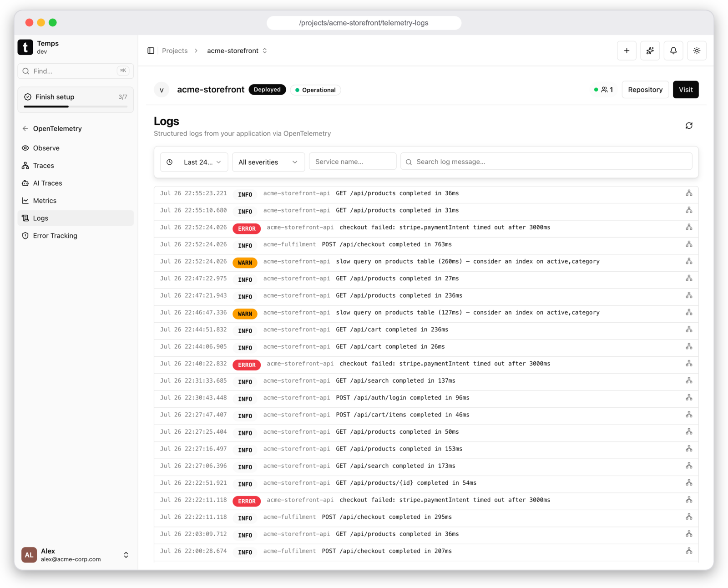The image size is (728, 588).
Task: View trace for /api/auth/login log
Action: [x=689, y=398]
